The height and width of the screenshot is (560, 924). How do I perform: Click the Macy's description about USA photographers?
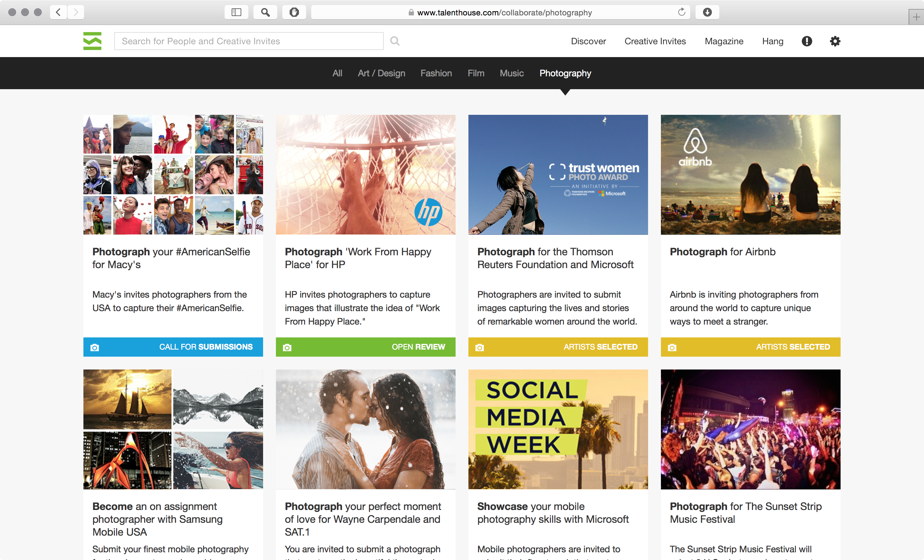[169, 301]
